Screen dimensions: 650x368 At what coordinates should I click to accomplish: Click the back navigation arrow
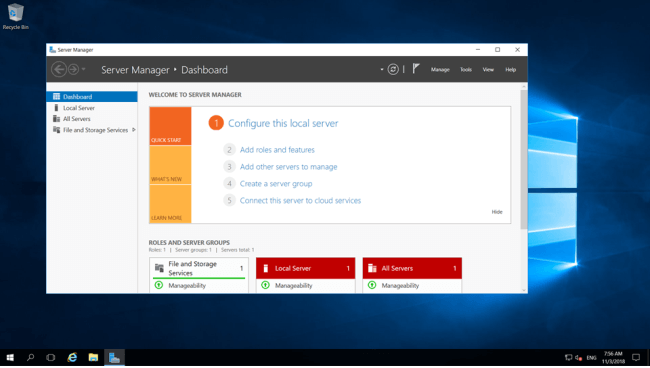point(59,69)
